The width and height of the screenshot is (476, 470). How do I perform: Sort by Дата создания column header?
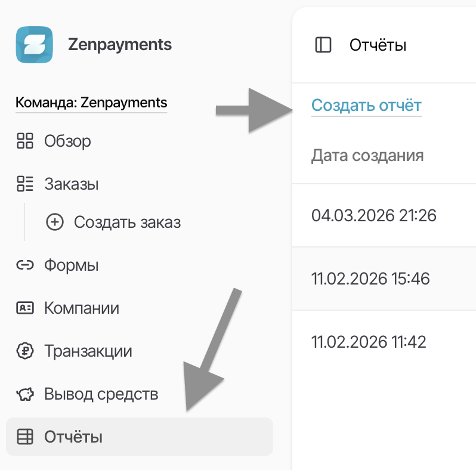click(x=367, y=156)
